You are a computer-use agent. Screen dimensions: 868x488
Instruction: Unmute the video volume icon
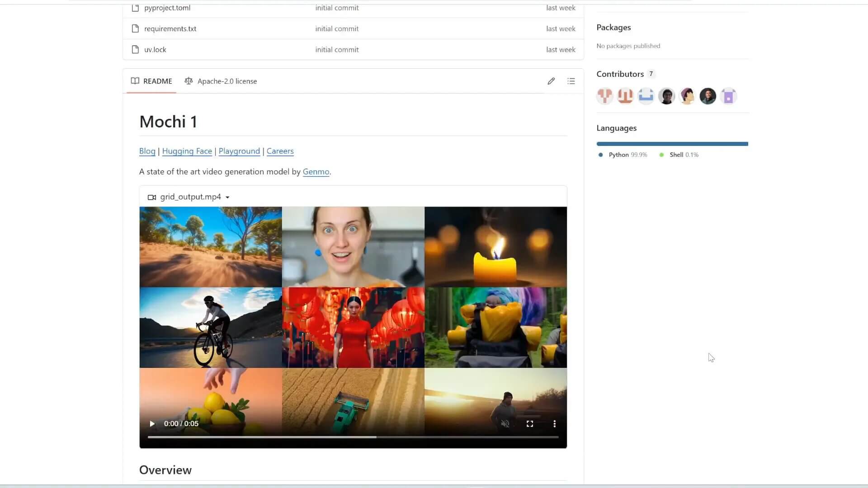(x=505, y=424)
